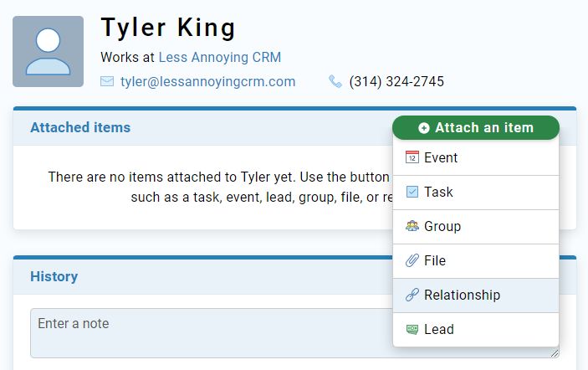Click the chain link icon beside Relationship
This screenshot has height=370, width=588.
(412, 295)
